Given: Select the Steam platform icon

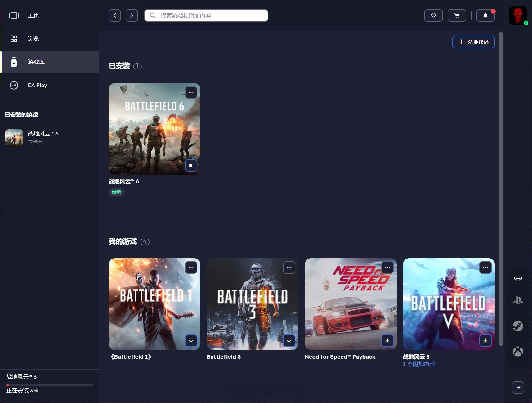Looking at the screenshot, I should (518, 326).
